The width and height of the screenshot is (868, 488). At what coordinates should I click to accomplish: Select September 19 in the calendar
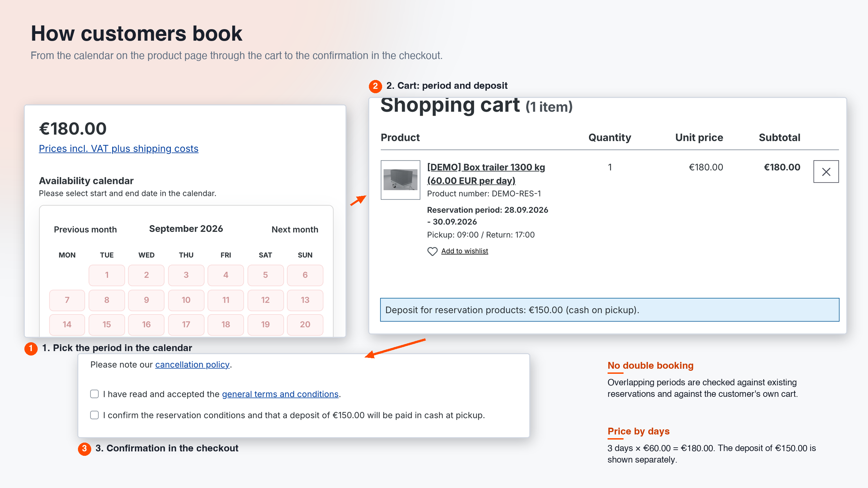(265, 325)
